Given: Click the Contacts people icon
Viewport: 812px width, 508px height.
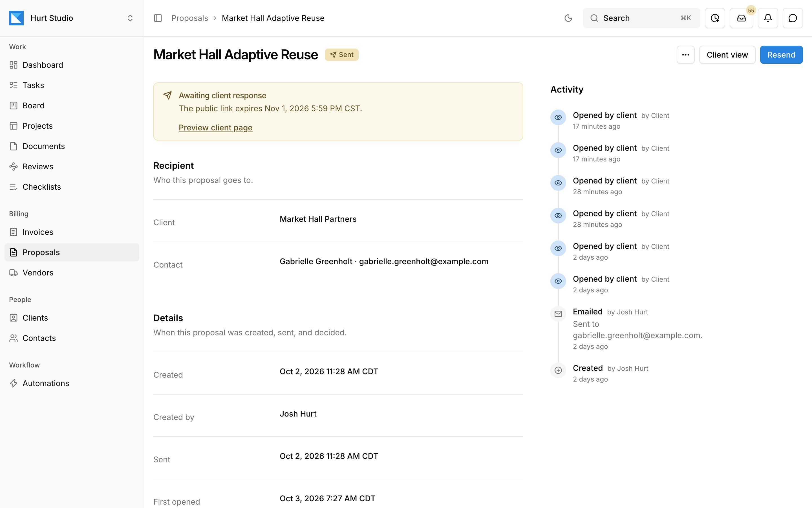Looking at the screenshot, I should coord(14,338).
